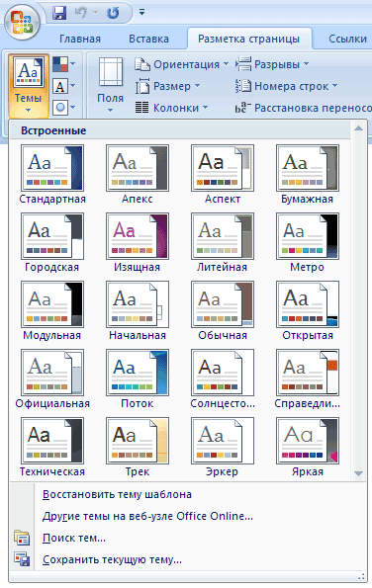Open theme effects dropdown
The width and height of the screenshot is (372, 588).
pos(64,108)
